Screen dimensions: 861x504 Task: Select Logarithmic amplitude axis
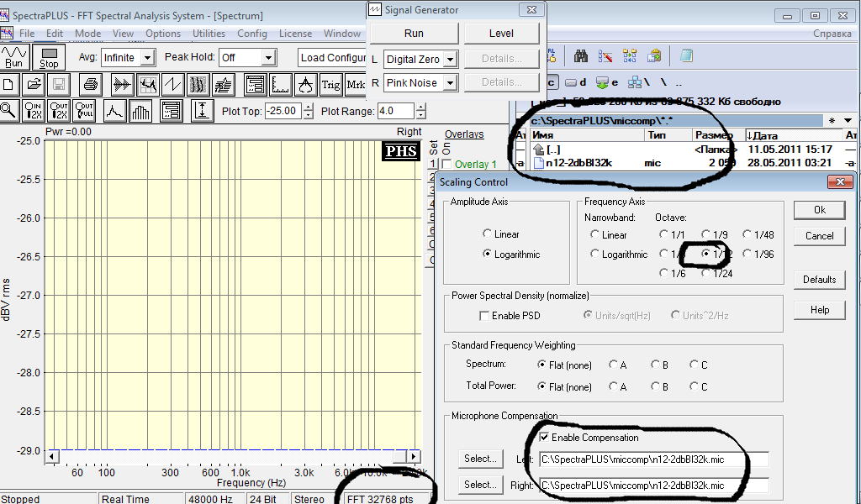point(487,254)
